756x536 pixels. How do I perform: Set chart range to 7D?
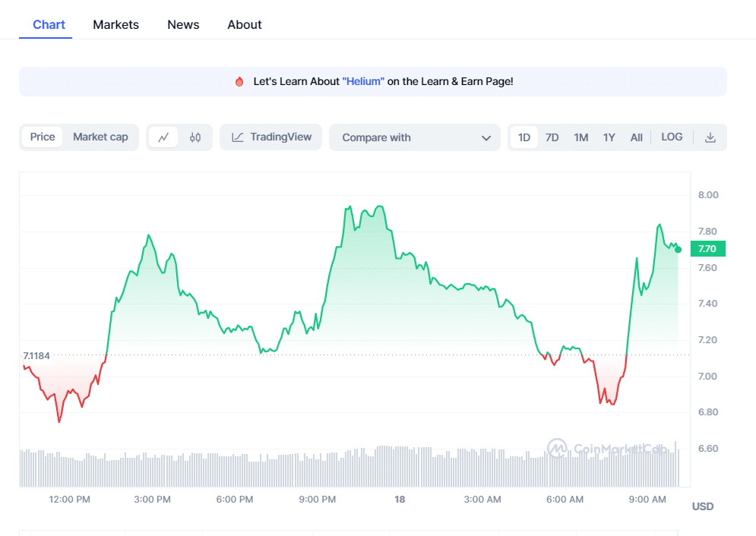pyautogui.click(x=552, y=137)
